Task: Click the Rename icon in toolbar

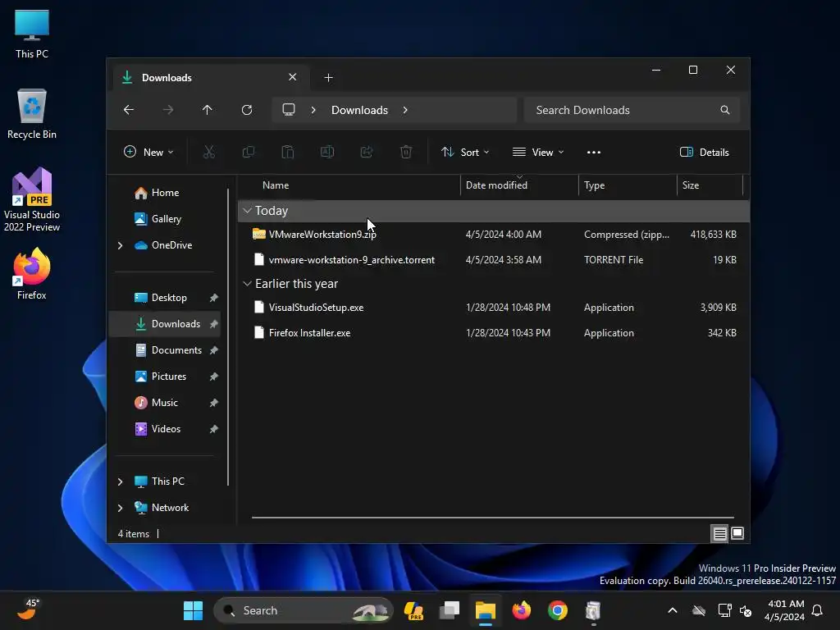Action: 327,152
